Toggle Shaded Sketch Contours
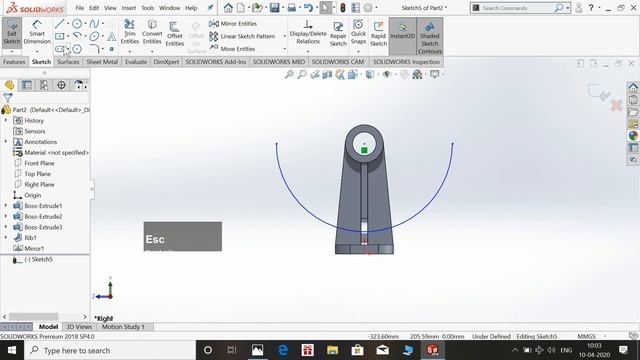The image size is (640, 360). 430,37
